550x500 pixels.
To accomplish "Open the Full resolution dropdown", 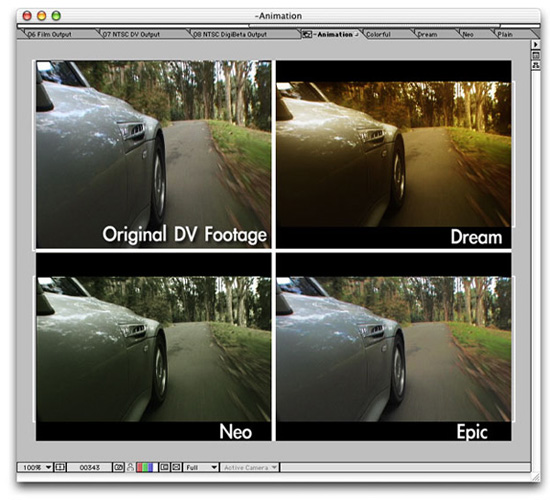I will 201,467.
